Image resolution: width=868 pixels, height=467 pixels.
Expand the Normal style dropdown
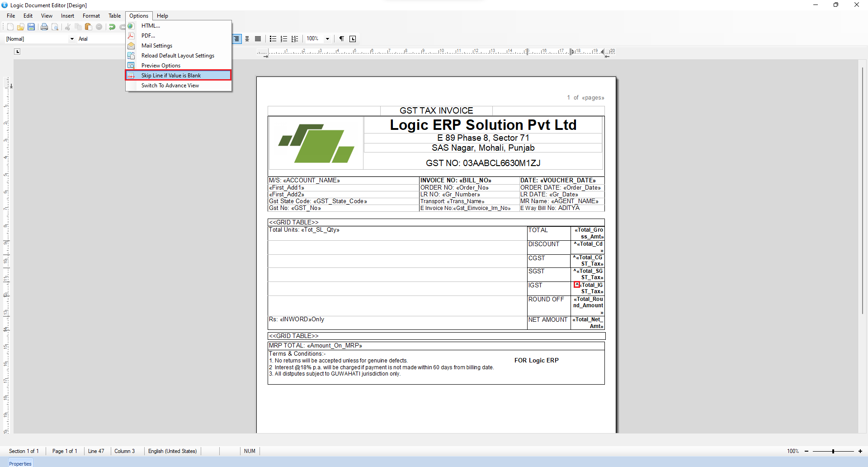[x=72, y=39]
